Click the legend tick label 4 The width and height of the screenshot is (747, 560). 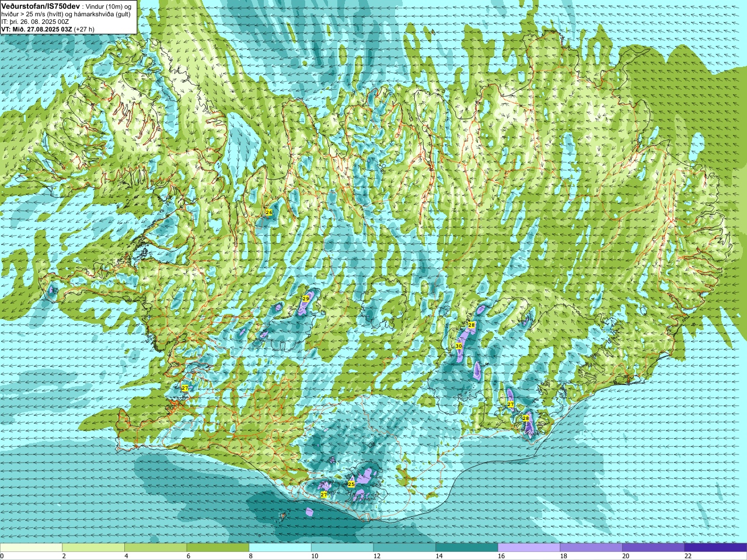point(126,556)
